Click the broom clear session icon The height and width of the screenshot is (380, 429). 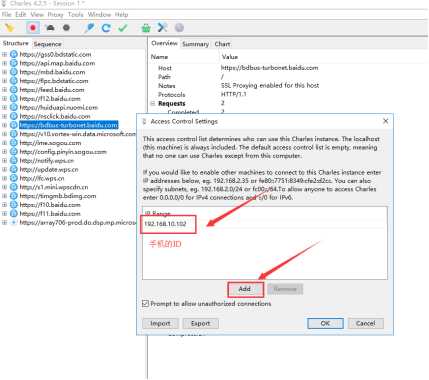tap(10, 28)
